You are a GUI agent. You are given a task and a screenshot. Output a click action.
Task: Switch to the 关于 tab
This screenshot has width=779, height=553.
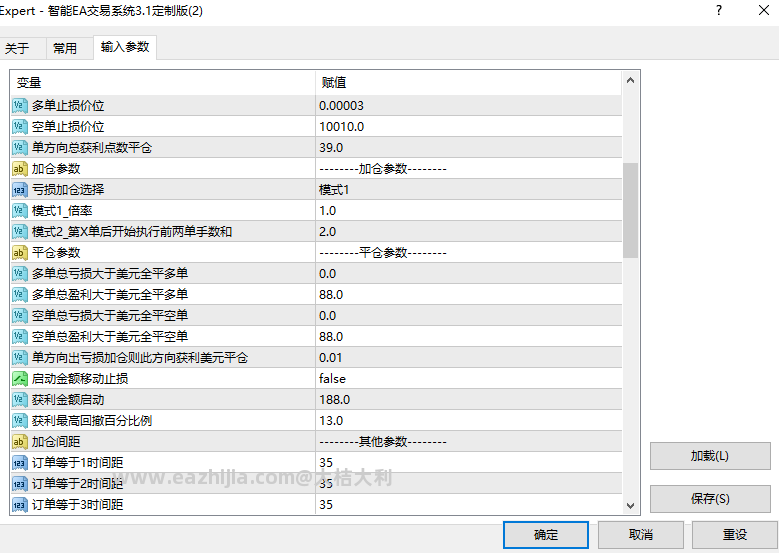(22, 48)
